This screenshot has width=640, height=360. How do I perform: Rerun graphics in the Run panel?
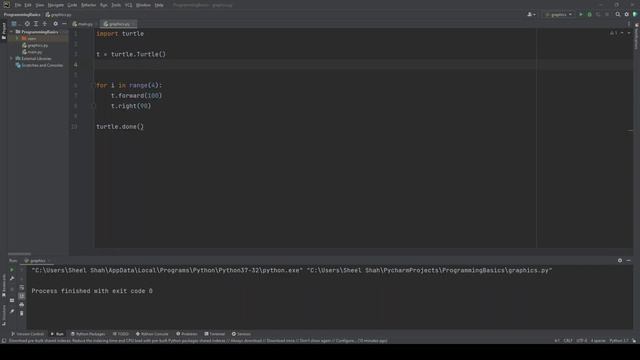click(x=12, y=270)
